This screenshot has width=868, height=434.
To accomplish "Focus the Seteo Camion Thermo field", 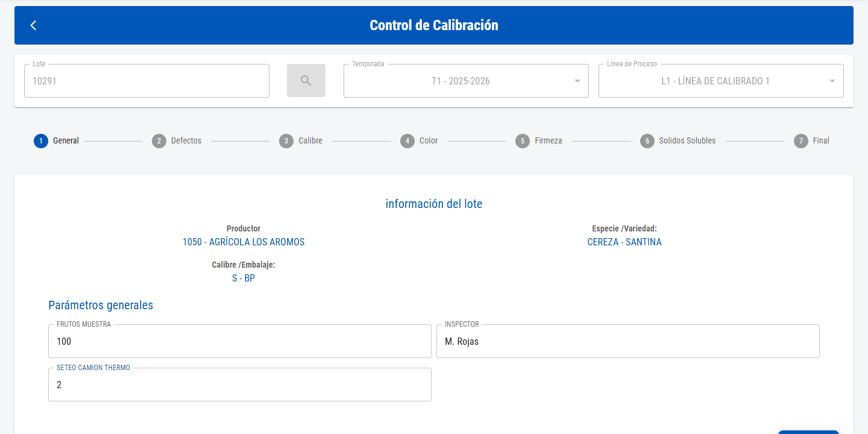I will (240, 385).
